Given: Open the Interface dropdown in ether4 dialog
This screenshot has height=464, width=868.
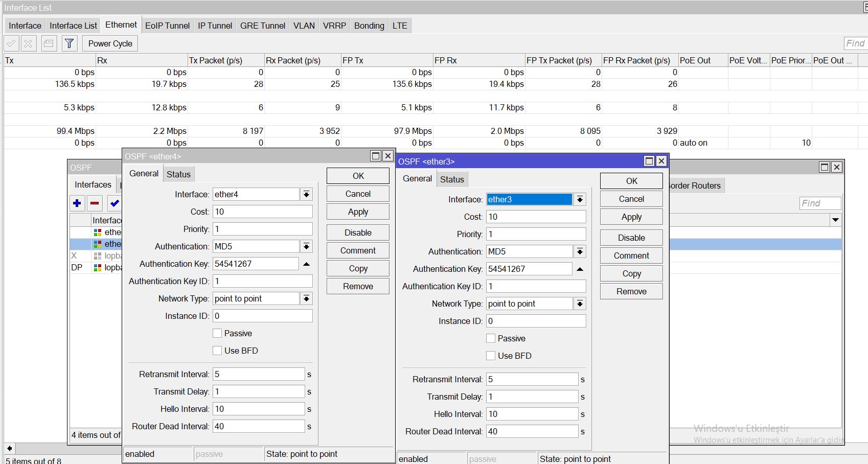Looking at the screenshot, I should point(306,194).
